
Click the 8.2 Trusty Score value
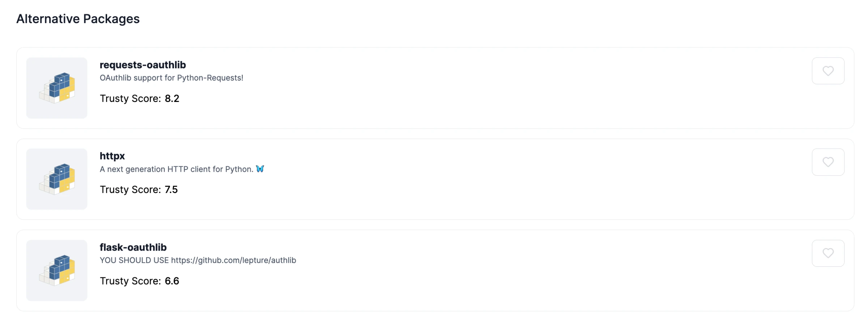172,98
